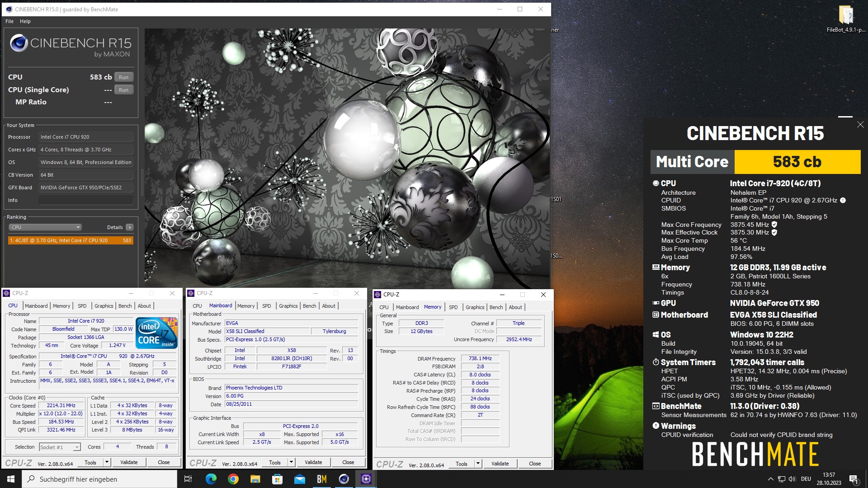This screenshot has width=868, height=488.
Task: Open the Help menu in Cinebench
Action: 25,21
